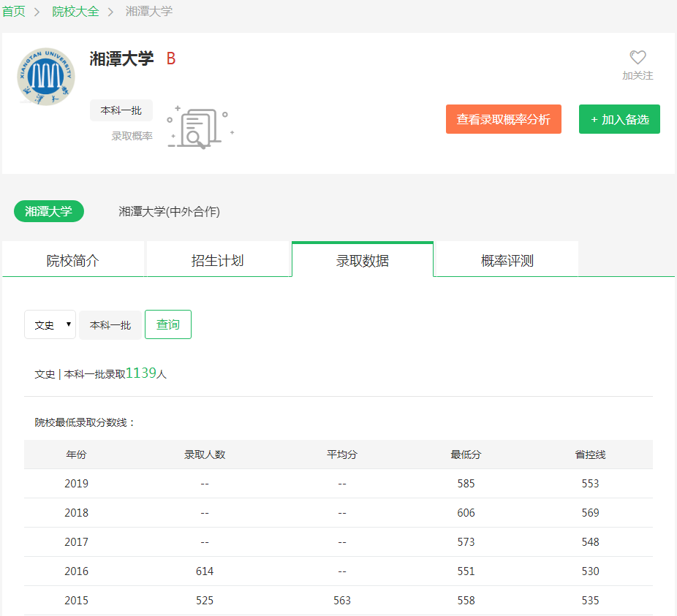The width and height of the screenshot is (677, 616).
Task: Click enrollment count 614 in 2016 row
Action: click(x=205, y=571)
